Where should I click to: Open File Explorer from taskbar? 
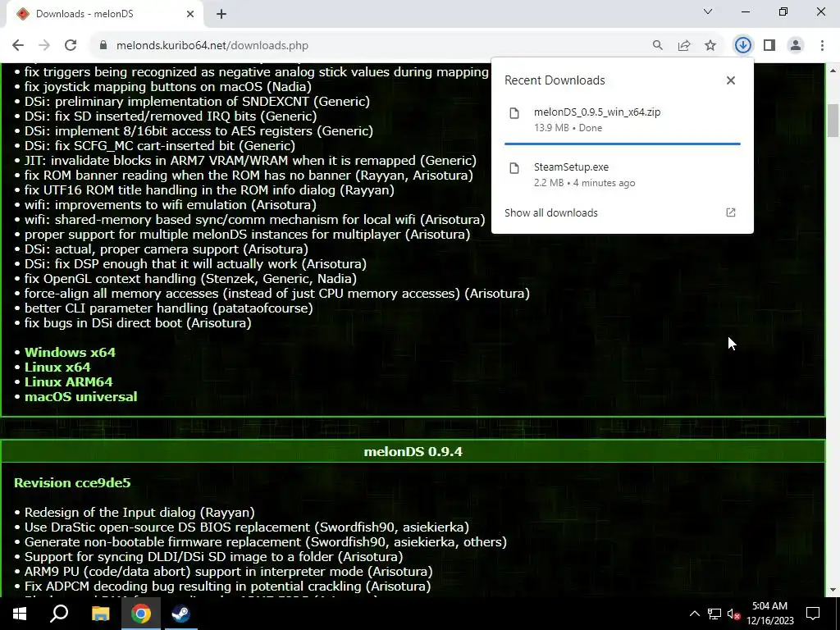100,614
